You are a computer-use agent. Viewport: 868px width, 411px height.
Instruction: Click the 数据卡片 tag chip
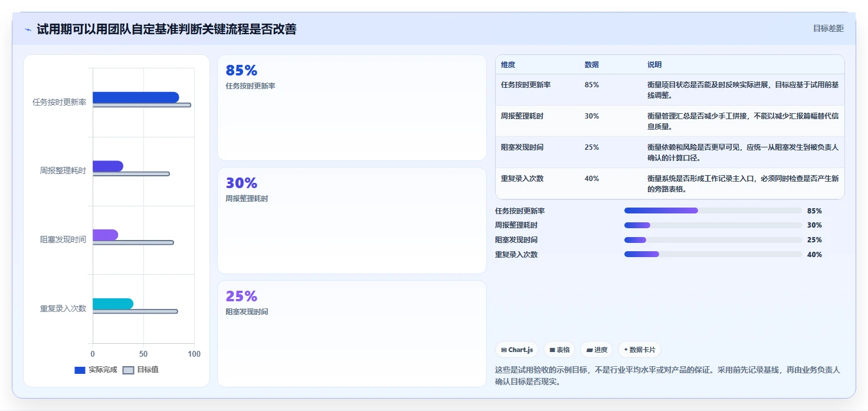(x=640, y=350)
